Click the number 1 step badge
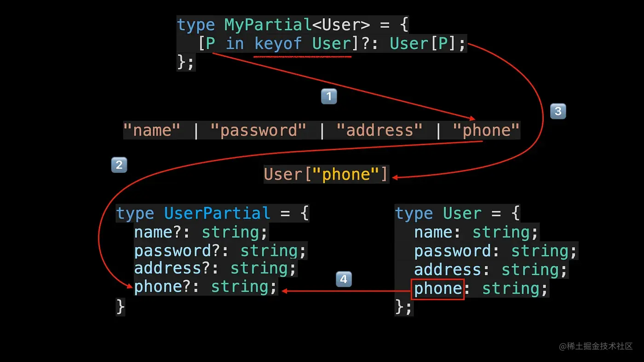Image resolution: width=644 pixels, height=362 pixels. click(x=328, y=96)
